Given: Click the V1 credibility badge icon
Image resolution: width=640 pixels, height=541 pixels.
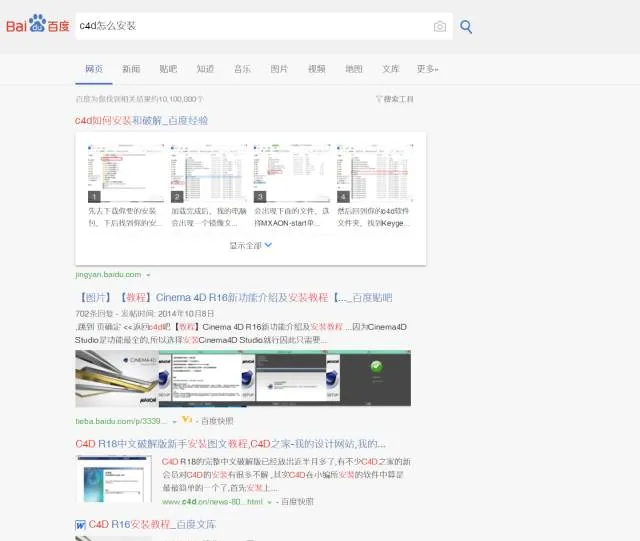Looking at the screenshot, I should pyautogui.click(x=187, y=420).
